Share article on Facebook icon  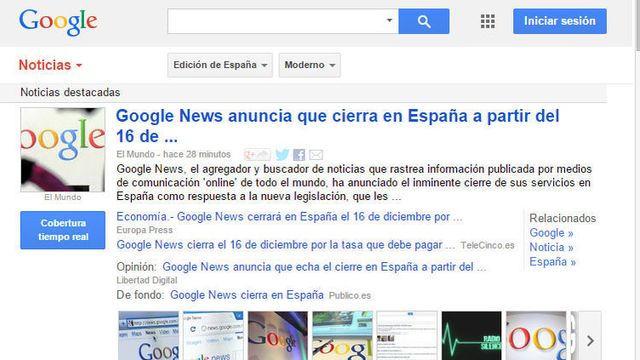(x=299, y=155)
